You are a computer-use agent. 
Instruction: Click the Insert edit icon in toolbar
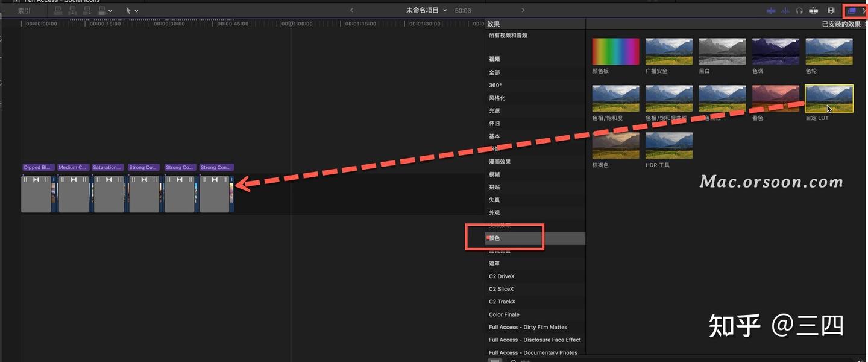tap(72, 10)
